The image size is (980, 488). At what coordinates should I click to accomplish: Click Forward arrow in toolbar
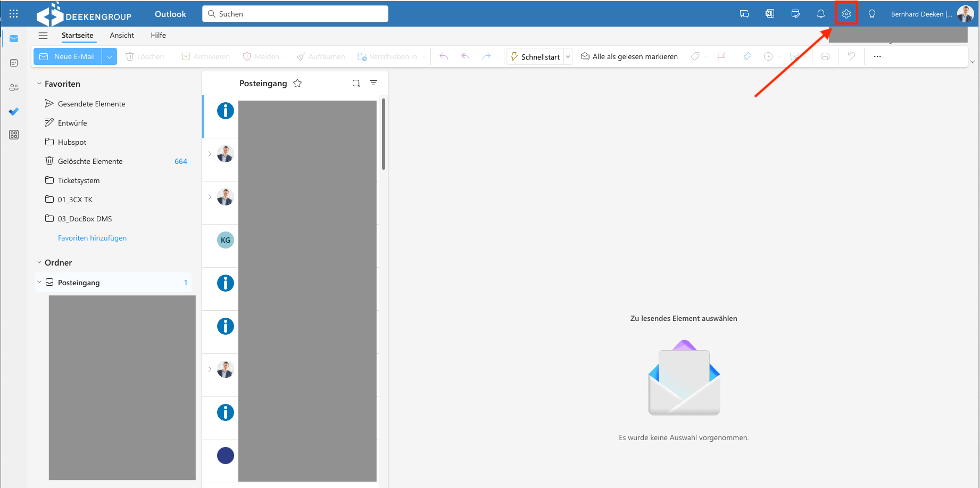pyautogui.click(x=486, y=56)
